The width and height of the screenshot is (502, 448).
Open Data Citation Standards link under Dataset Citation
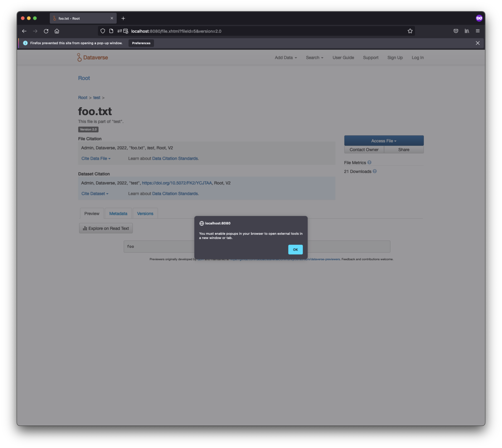[175, 194]
